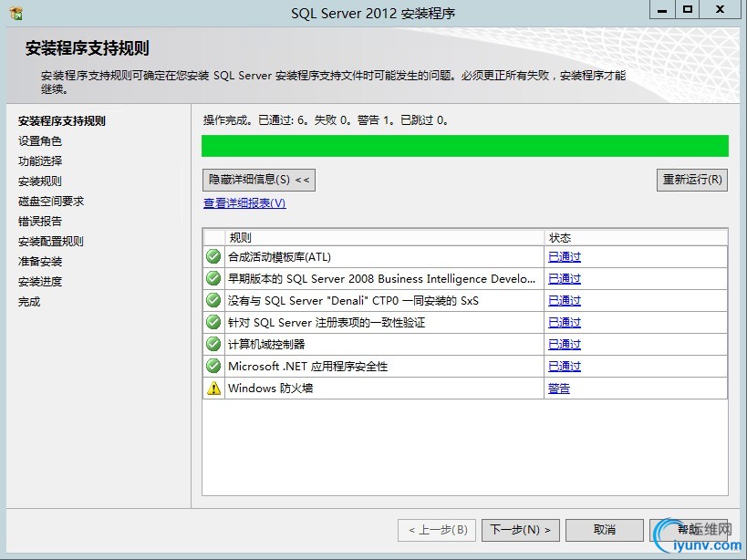Click the 规则 column header
The image size is (747, 560).
(x=385, y=238)
